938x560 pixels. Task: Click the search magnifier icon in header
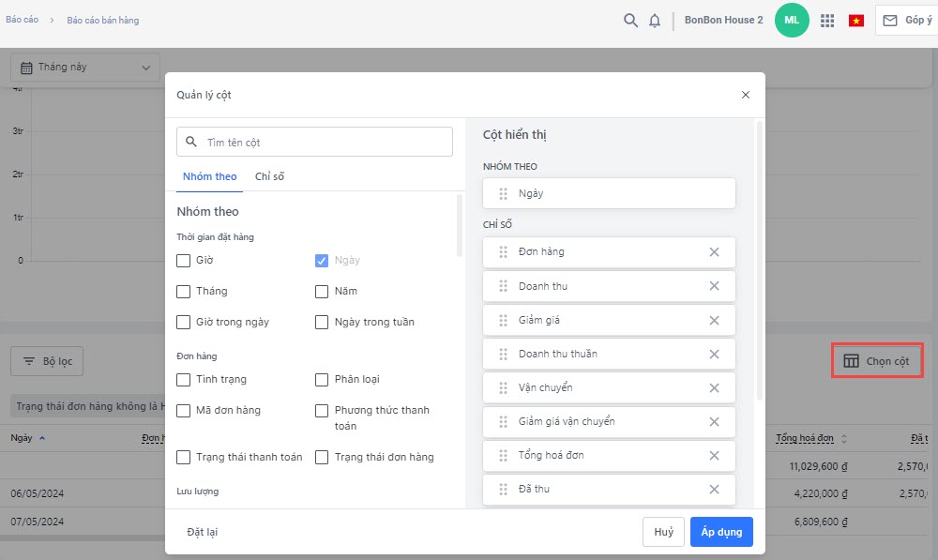(x=631, y=21)
